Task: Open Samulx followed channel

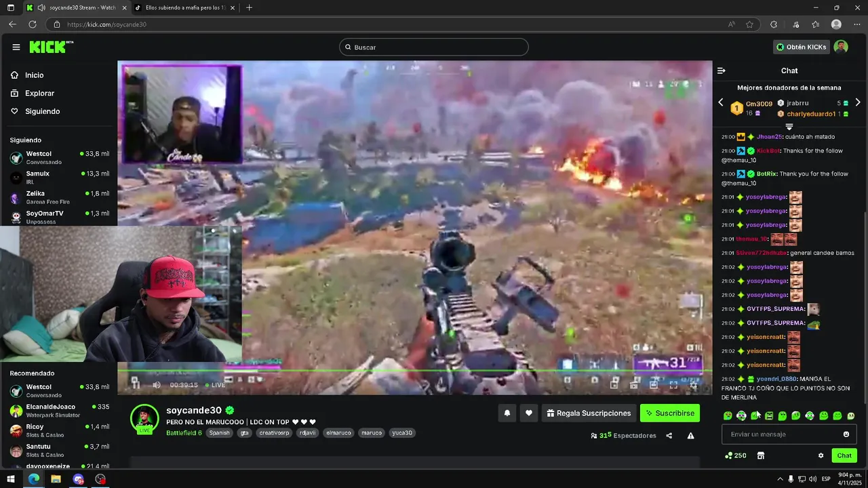Action: coord(60,178)
